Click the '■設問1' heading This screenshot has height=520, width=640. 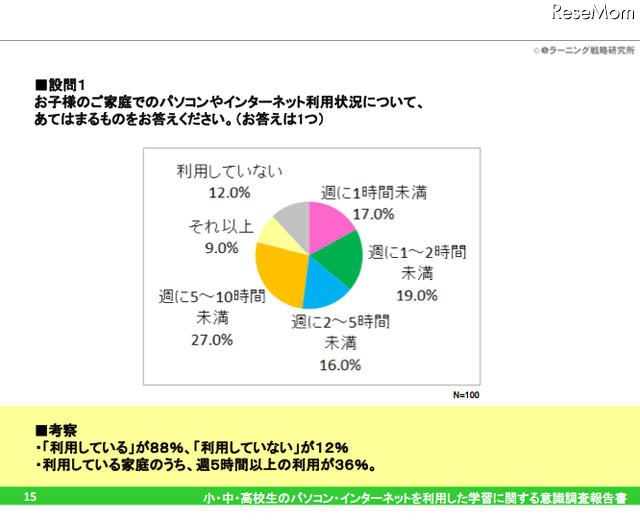60,85
